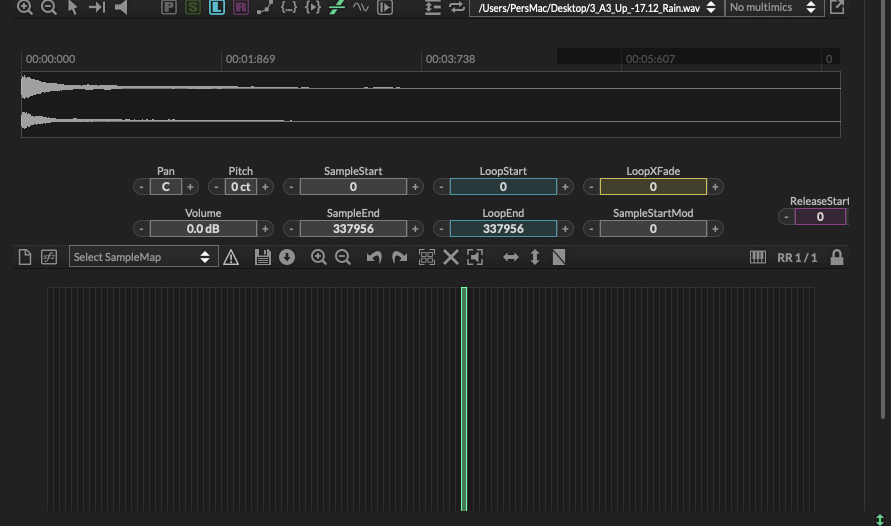Increase LoopXFade with the plus button
Viewport: 891px width, 526px height.
coord(715,187)
